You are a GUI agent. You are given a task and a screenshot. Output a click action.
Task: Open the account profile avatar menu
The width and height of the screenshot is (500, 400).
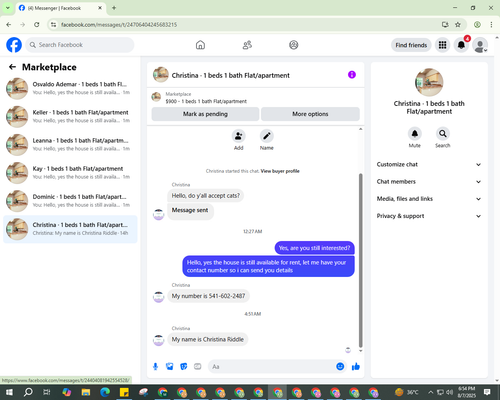coord(480,45)
